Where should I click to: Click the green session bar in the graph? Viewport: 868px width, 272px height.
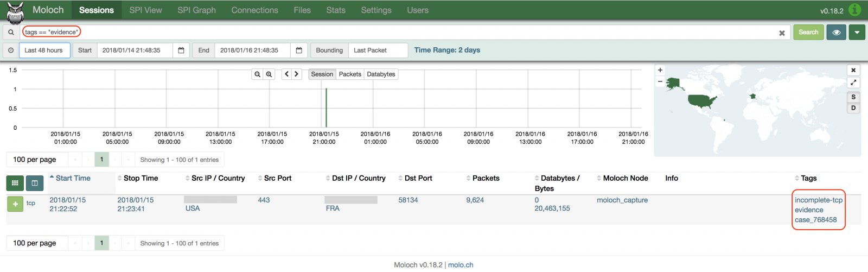[326, 108]
